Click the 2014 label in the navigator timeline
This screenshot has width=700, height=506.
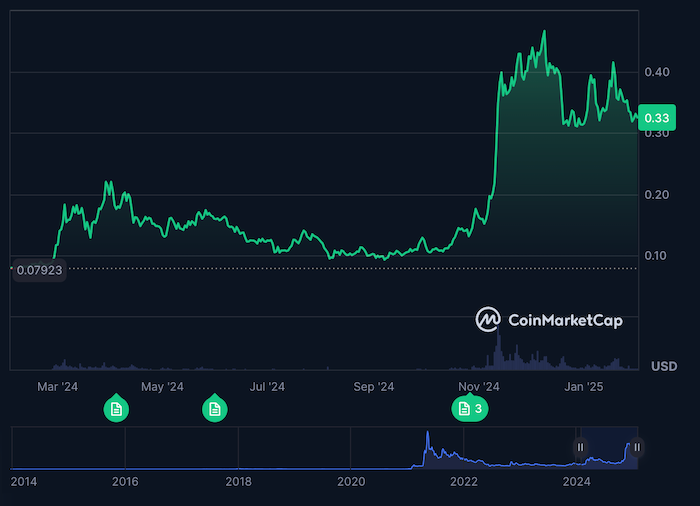point(24,482)
